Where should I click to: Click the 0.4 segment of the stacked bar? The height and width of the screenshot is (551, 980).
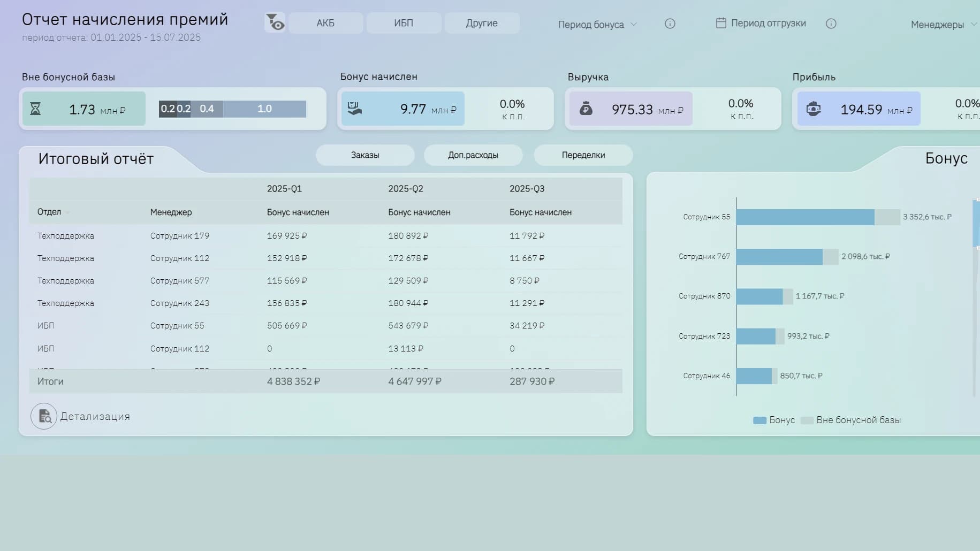(207, 109)
